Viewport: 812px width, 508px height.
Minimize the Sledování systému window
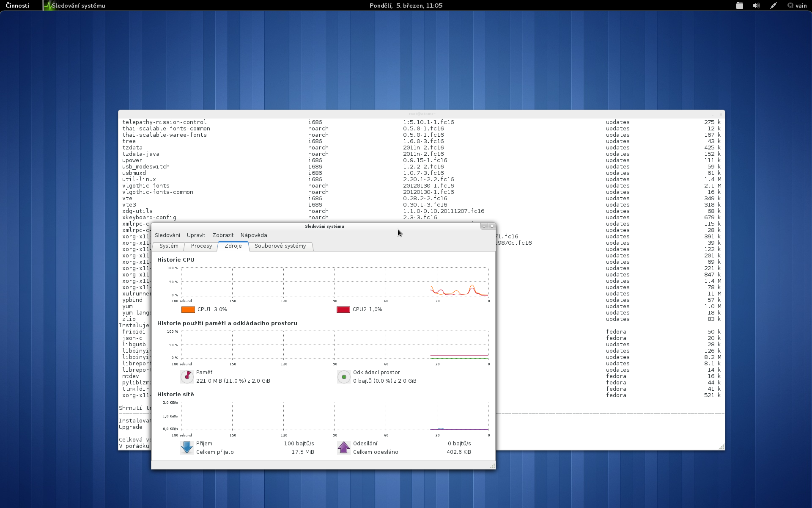(484, 226)
